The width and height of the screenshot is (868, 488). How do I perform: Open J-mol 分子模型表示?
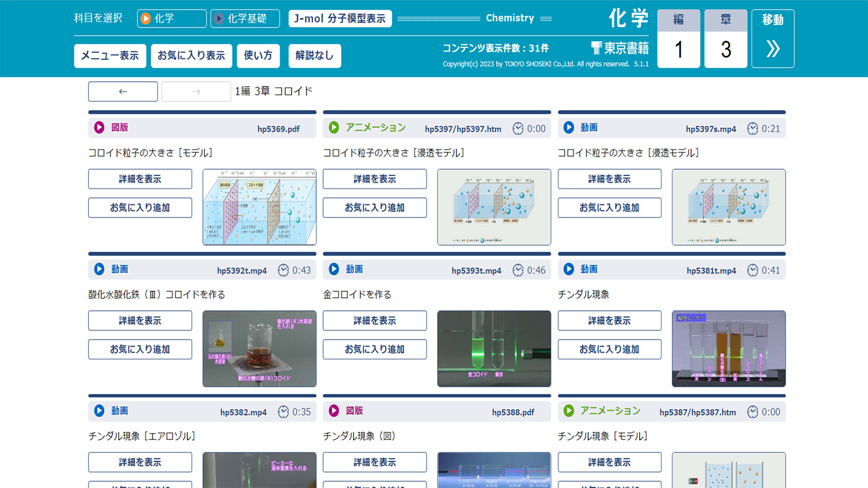[340, 19]
